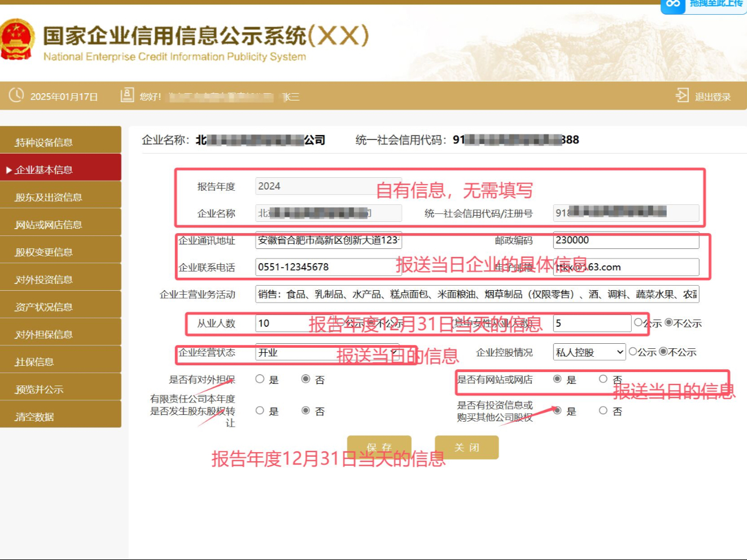Click the national emblem logo
This screenshot has width=747, height=560.
(16, 40)
